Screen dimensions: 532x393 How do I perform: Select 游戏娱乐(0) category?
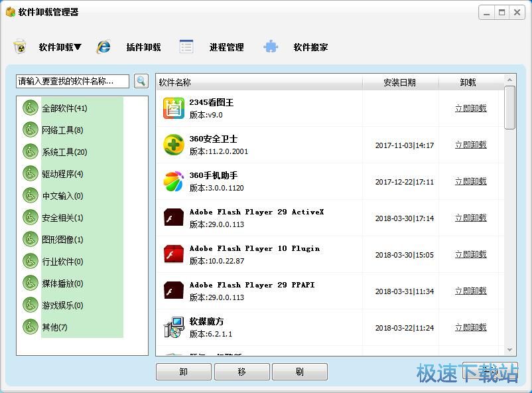click(62, 305)
